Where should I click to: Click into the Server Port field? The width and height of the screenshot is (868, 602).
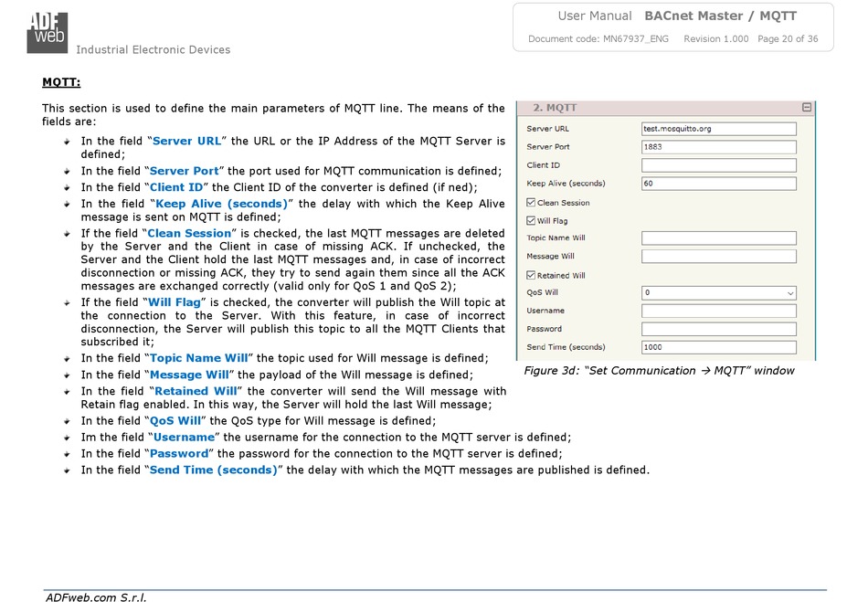(x=718, y=147)
